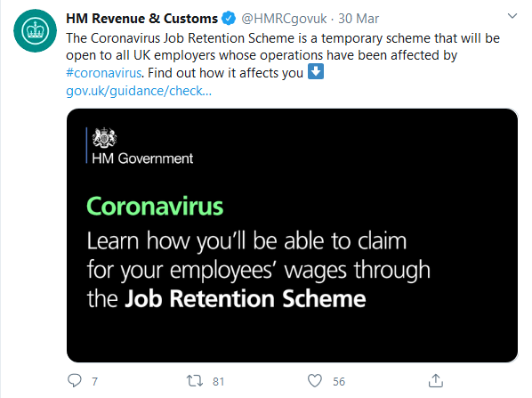Click the HM Government crest logo

(x=104, y=138)
